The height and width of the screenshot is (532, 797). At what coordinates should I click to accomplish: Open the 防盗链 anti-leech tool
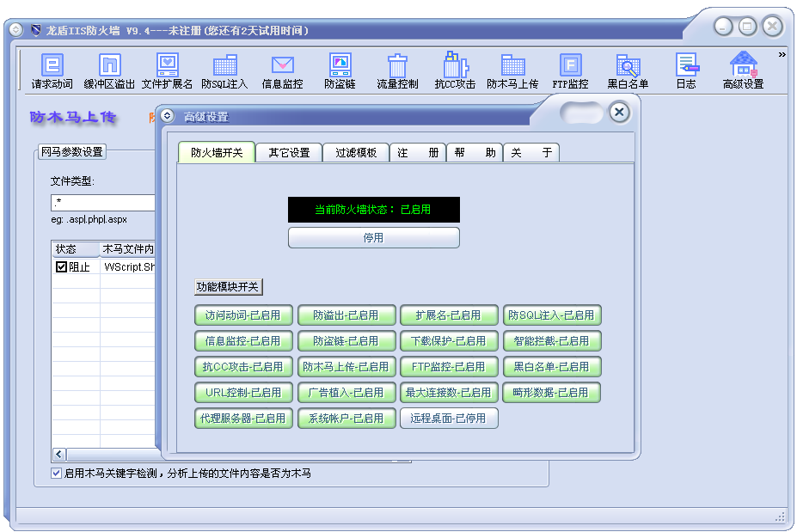(x=340, y=69)
